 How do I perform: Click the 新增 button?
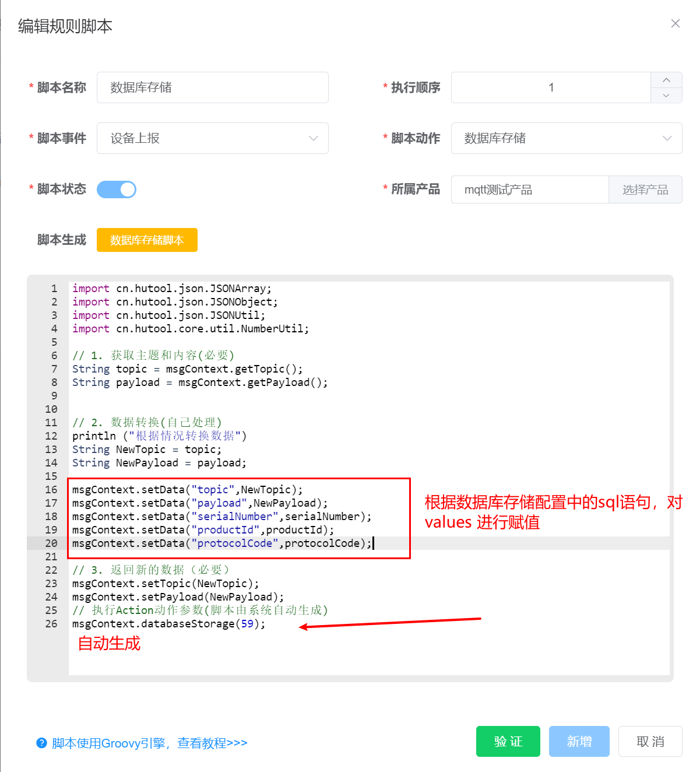579,741
